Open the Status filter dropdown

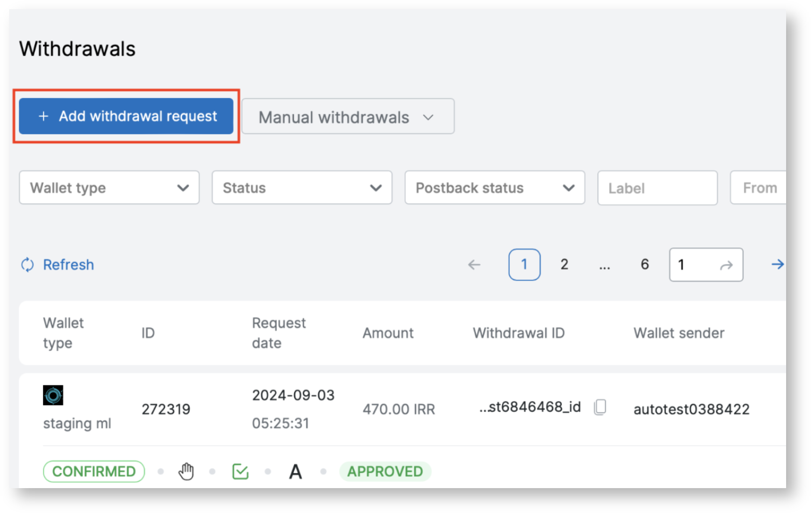tap(302, 188)
